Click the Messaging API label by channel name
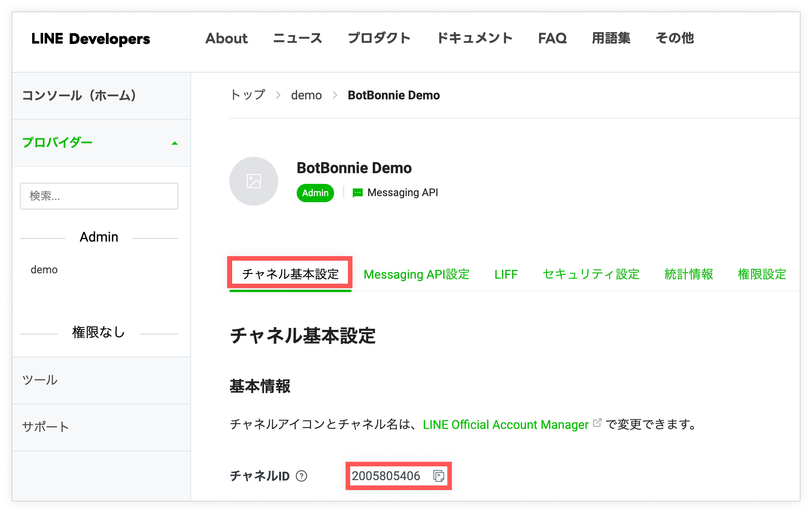The image size is (812, 513). 403,193
